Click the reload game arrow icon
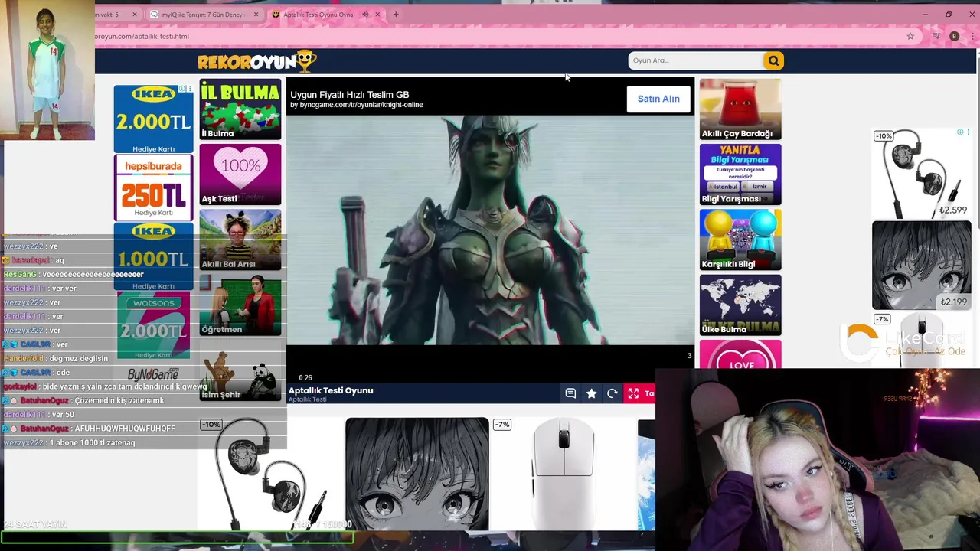980x551 pixels. pyautogui.click(x=612, y=393)
